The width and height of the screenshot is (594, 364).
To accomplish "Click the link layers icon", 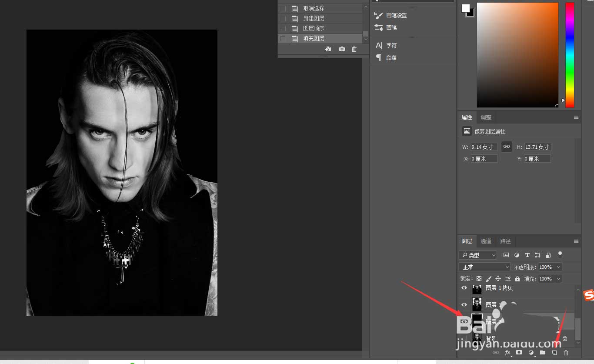I will tap(495, 353).
